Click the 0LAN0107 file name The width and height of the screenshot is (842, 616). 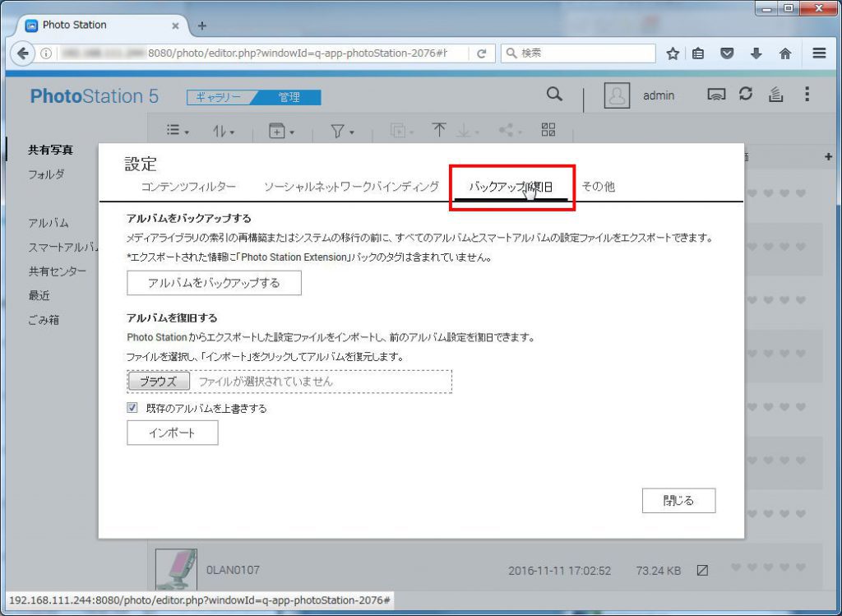pos(233,570)
